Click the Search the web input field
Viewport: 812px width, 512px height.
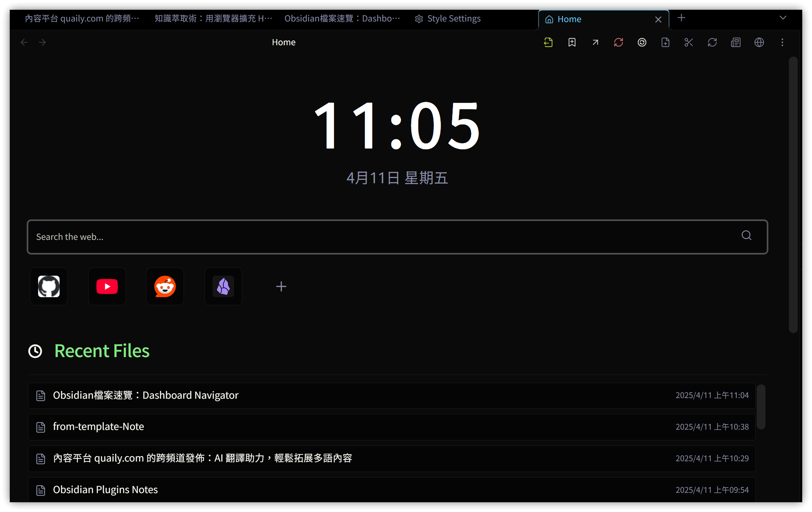[385, 237]
